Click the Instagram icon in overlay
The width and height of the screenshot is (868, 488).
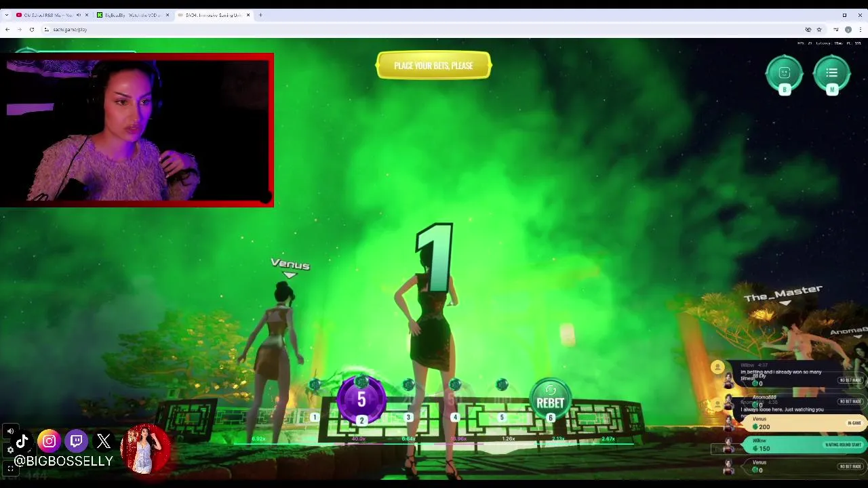(50, 442)
